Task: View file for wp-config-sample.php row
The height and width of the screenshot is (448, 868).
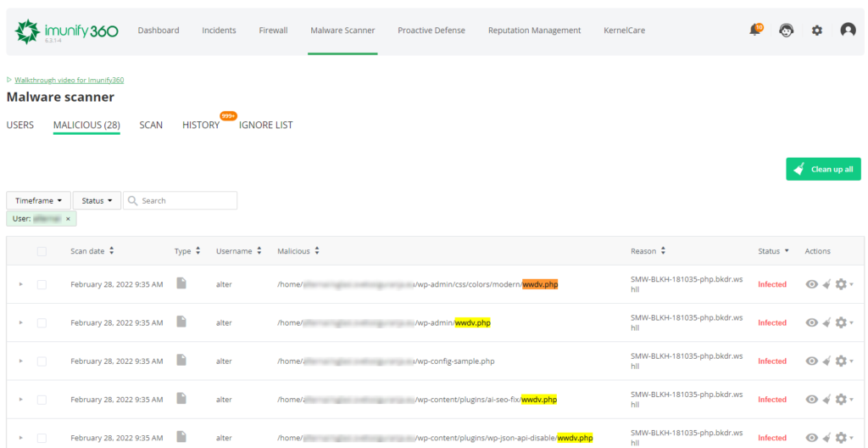Action: [811, 361]
